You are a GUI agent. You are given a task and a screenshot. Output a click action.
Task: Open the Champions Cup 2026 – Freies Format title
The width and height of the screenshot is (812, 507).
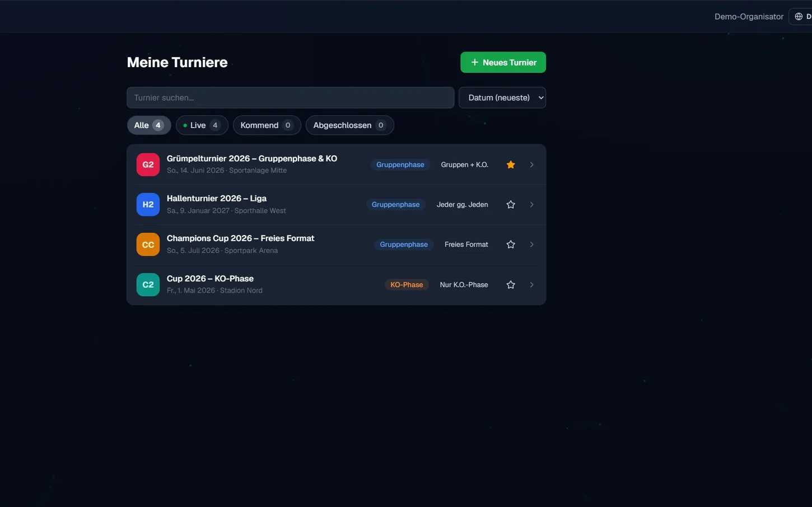coord(241,238)
